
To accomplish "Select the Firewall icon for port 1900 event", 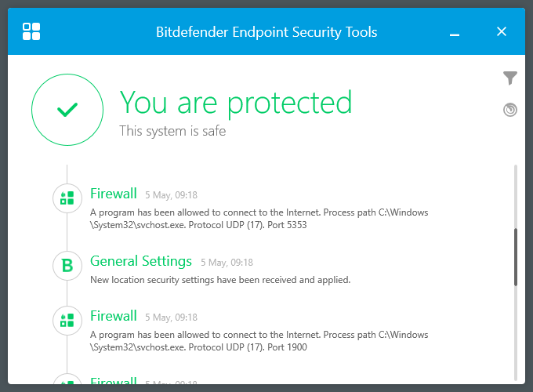I will tap(67, 320).
